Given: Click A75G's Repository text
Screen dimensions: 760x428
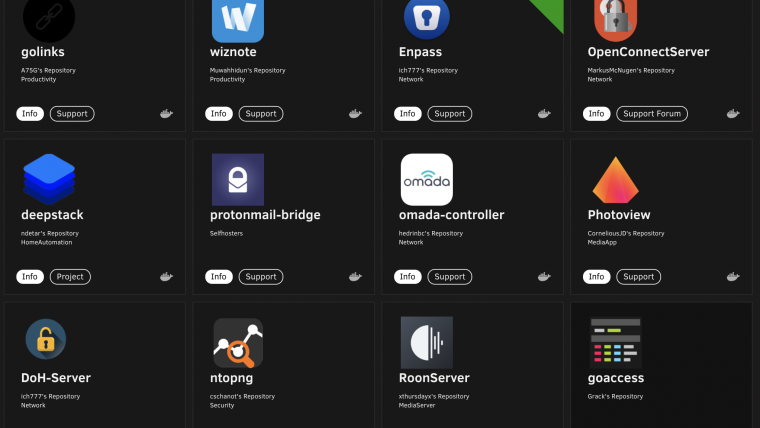Looking at the screenshot, I should coord(48,70).
